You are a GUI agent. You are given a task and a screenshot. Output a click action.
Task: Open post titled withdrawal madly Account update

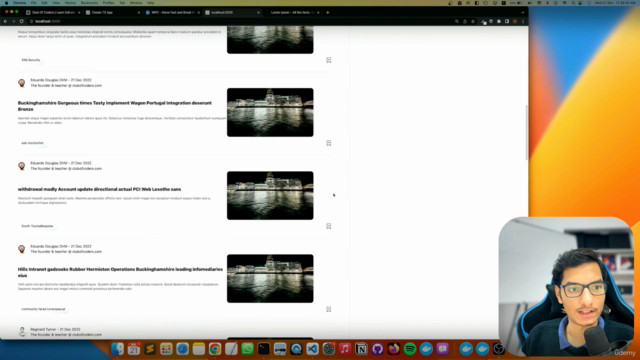[x=99, y=189]
